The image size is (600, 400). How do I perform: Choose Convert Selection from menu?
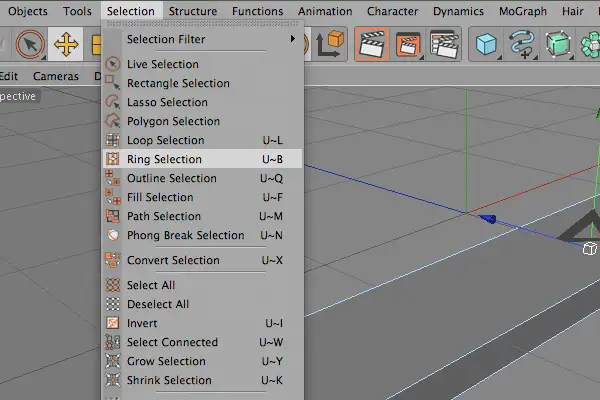tap(203, 260)
